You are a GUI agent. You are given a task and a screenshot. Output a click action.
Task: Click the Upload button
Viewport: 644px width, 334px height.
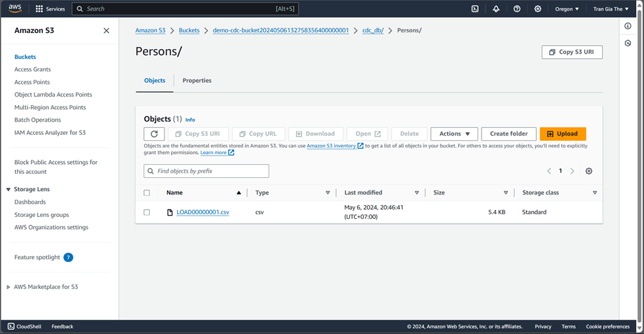point(563,134)
